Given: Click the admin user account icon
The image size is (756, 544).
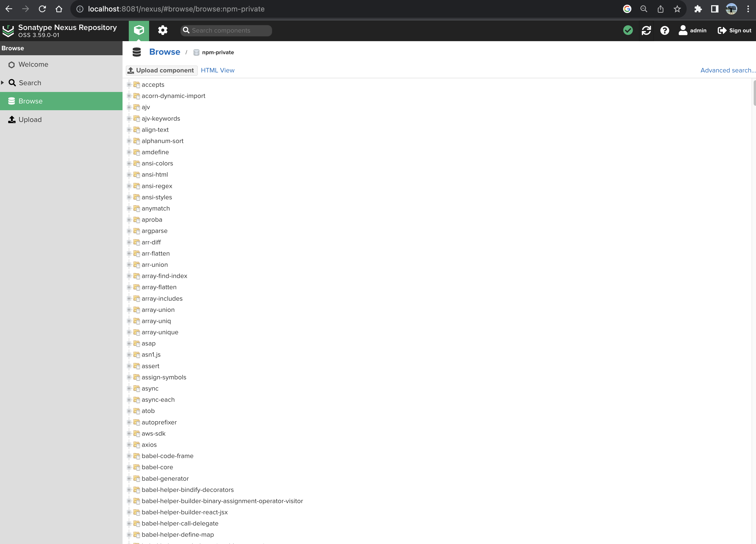Looking at the screenshot, I should pos(683,30).
